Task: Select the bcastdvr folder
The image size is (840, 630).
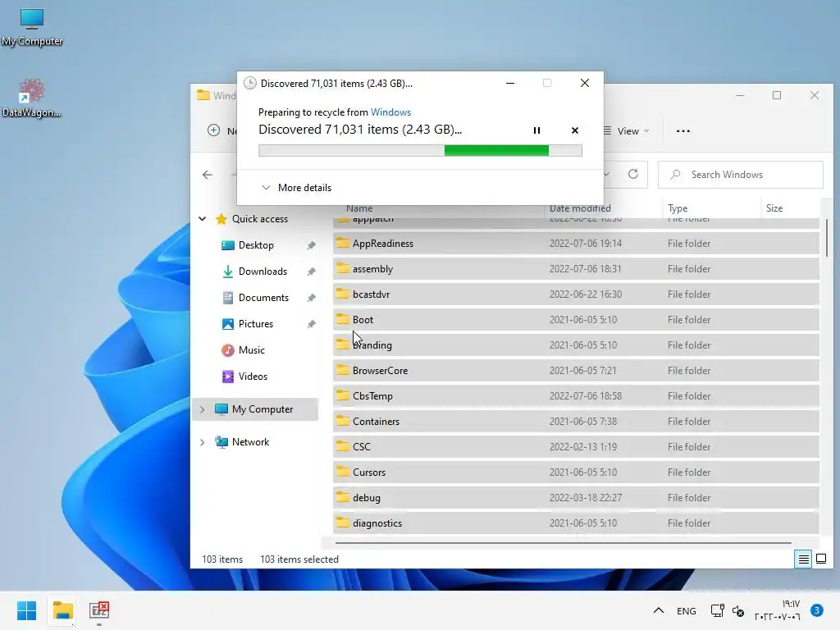Action: (x=576, y=294)
